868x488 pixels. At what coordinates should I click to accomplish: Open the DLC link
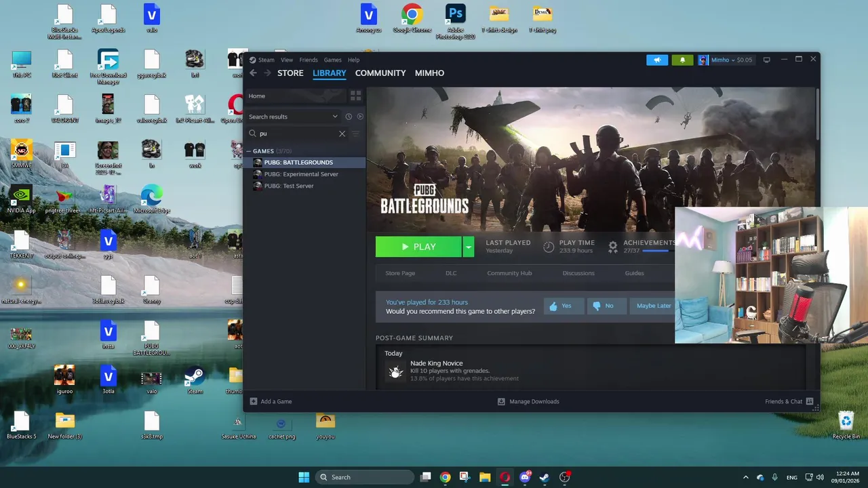click(451, 273)
